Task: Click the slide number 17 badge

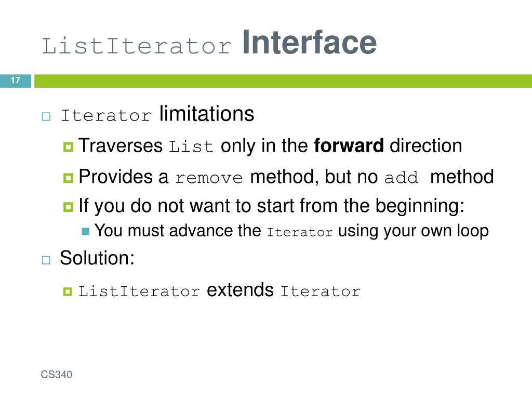Action: click(x=15, y=81)
